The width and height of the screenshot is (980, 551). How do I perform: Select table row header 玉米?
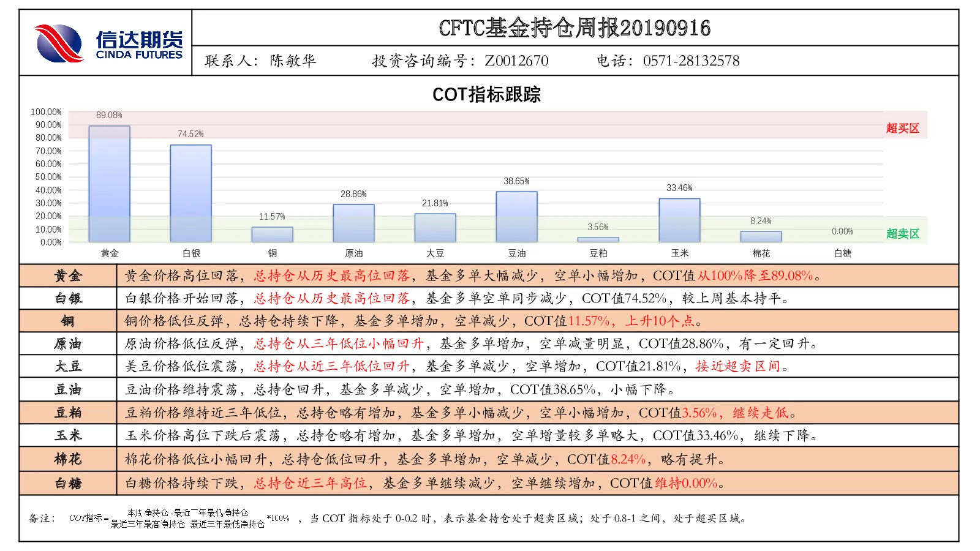[x=68, y=435]
